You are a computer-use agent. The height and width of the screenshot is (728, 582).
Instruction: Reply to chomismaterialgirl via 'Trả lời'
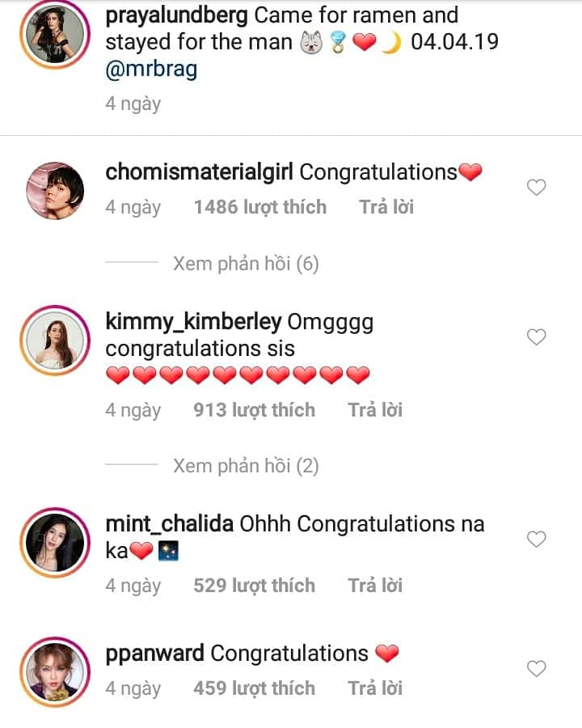(386, 207)
